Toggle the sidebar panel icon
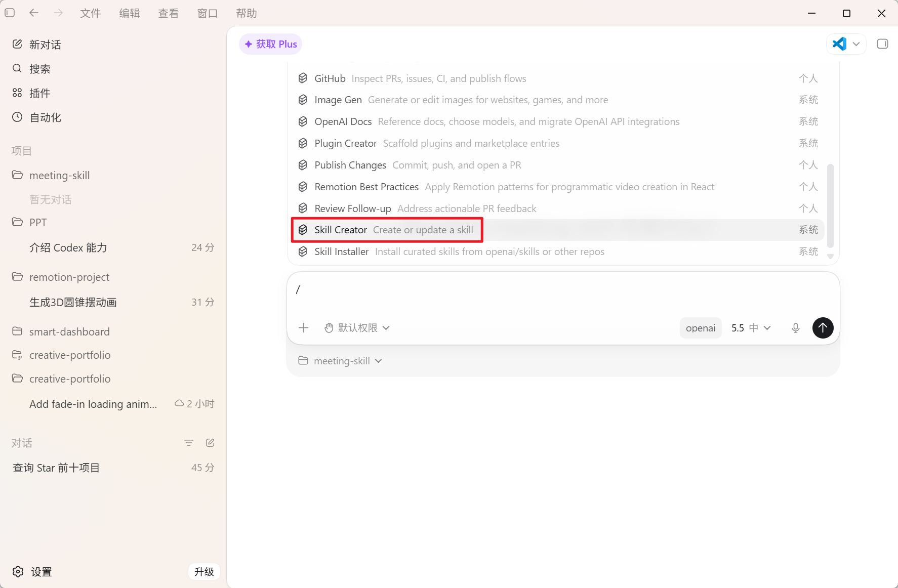The height and width of the screenshot is (588, 898). pos(10,13)
